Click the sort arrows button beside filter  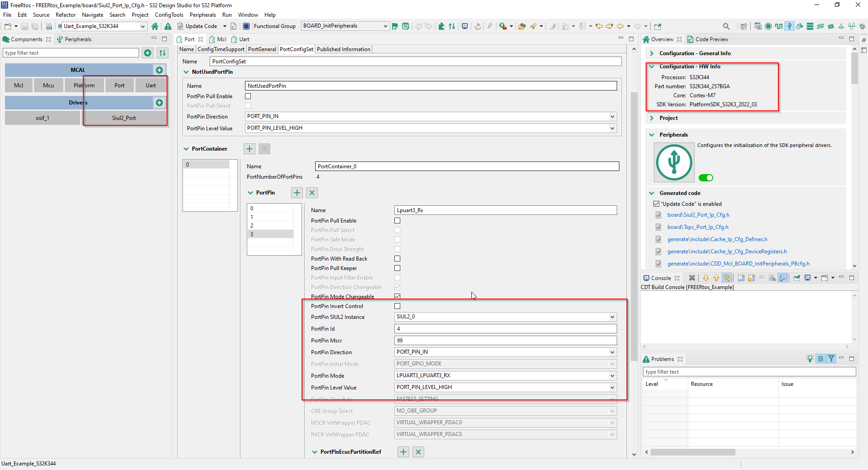point(163,53)
